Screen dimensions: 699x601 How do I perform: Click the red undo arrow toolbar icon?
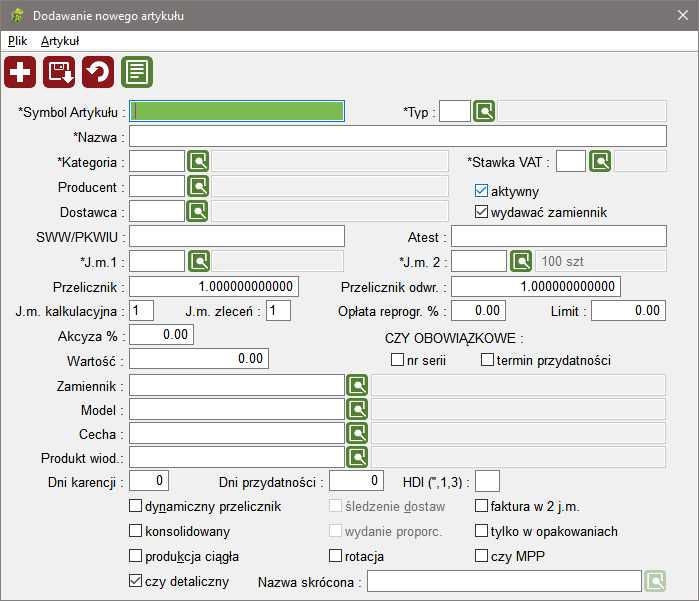(98, 72)
